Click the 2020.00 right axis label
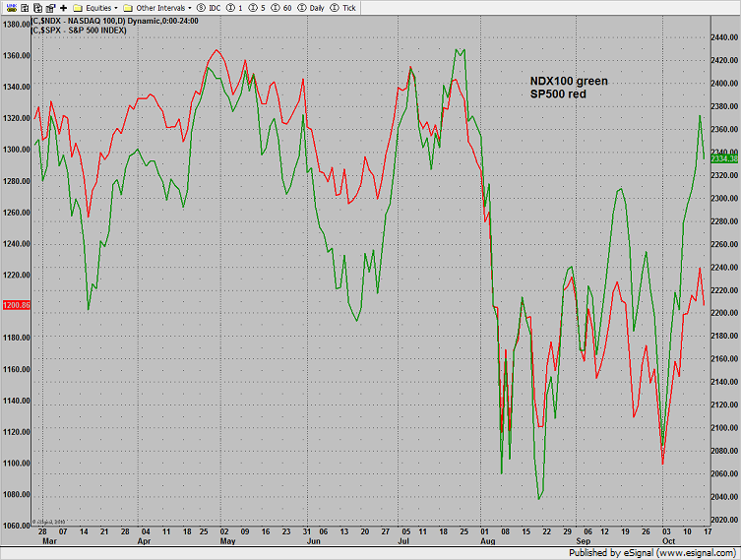 coord(724,520)
